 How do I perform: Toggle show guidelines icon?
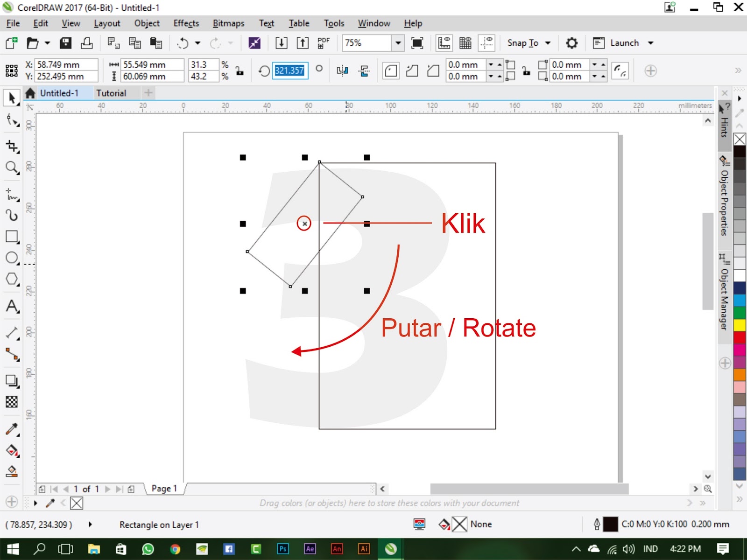(x=487, y=43)
